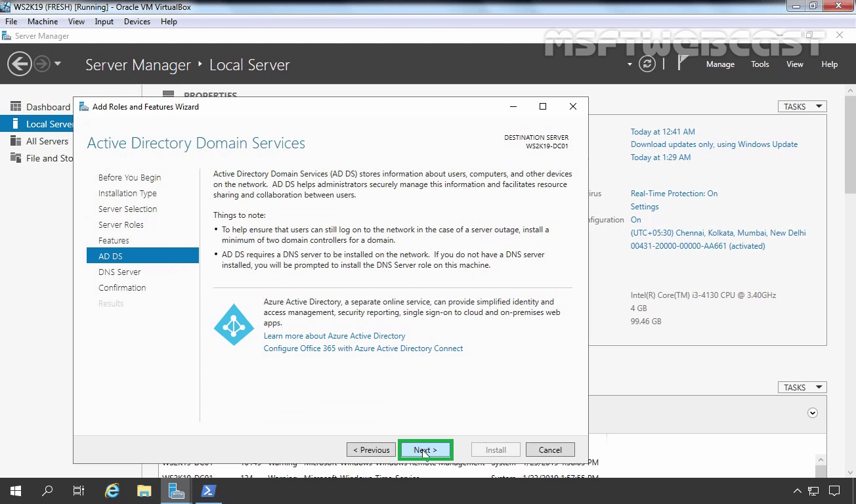Click IE Enhanced Security Configuration On link
Image resolution: width=856 pixels, height=504 pixels.
635,220
